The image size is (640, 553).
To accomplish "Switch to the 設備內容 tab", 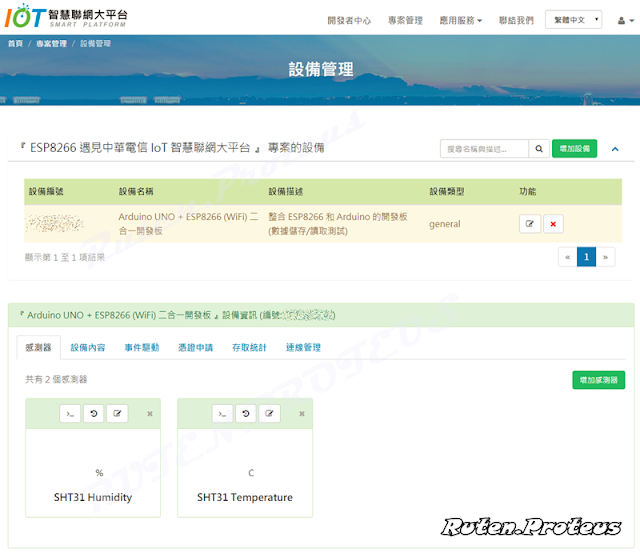I will point(88,347).
